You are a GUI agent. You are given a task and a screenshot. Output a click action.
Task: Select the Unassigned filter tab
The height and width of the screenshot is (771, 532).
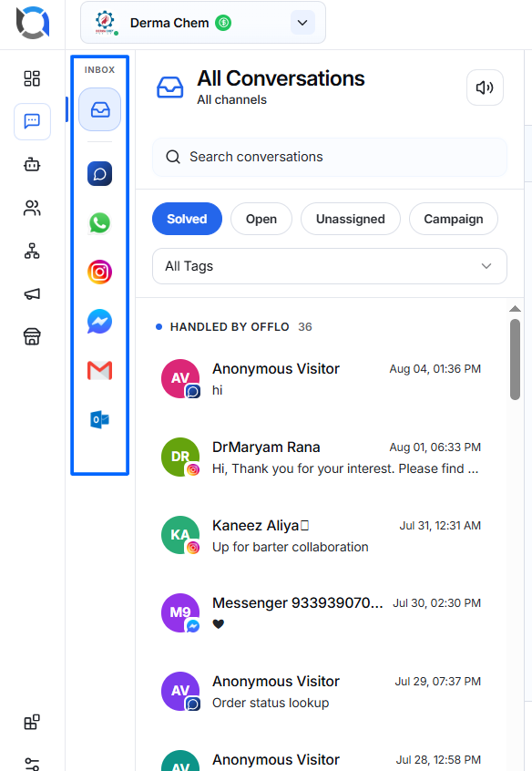click(351, 219)
